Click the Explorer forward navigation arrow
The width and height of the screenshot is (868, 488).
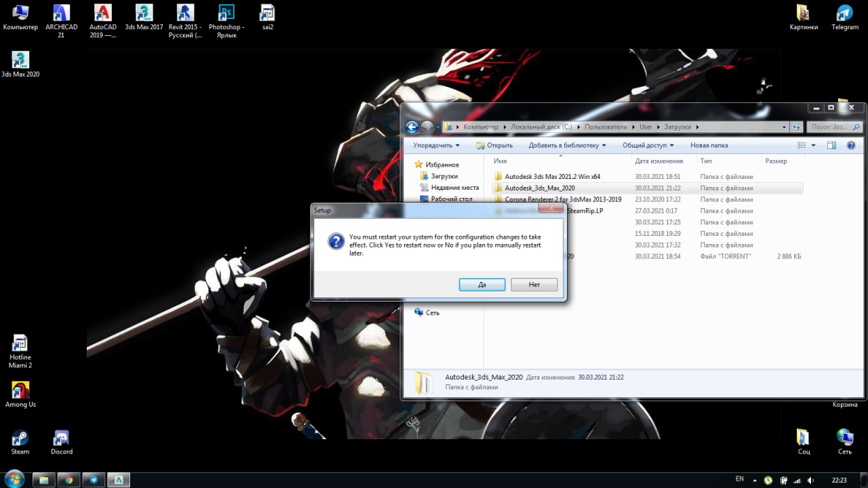[427, 127]
